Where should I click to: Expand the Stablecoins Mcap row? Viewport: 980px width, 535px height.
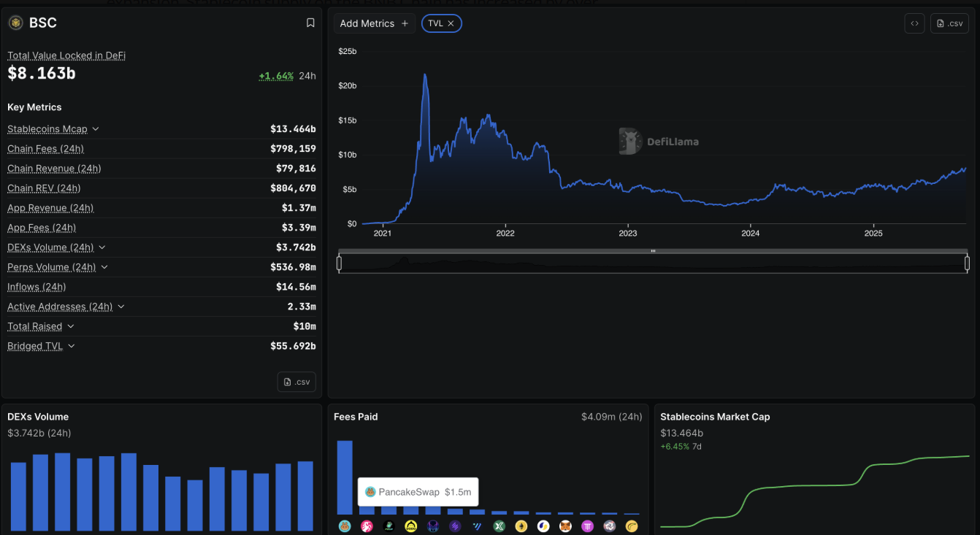coord(96,129)
